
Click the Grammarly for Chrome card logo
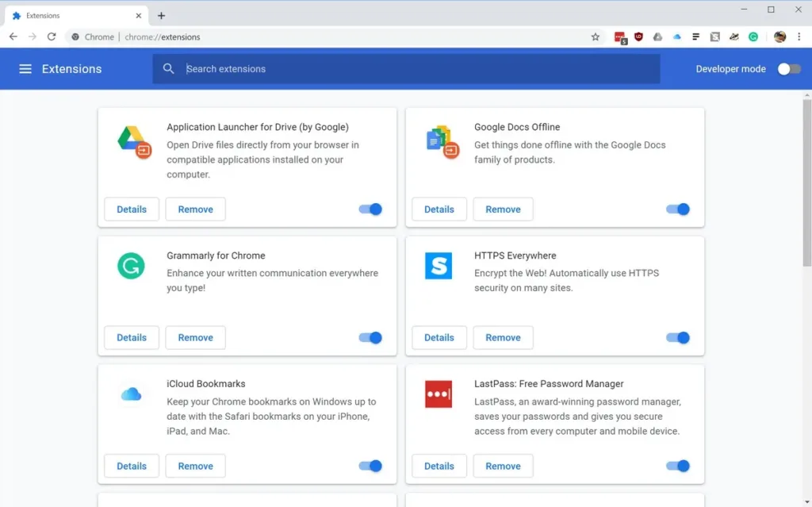click(131, 266)
